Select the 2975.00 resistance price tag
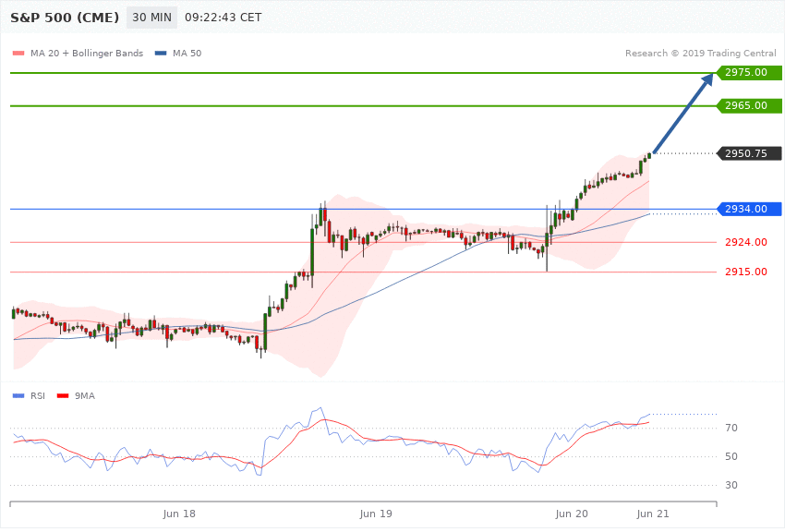Viewport: 785px width, 532px height. (749, 73)
